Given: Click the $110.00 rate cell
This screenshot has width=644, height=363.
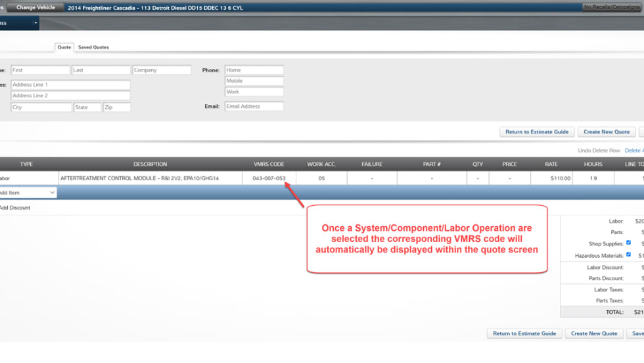Looking at the screenshot, I should [x=551, y=178].
